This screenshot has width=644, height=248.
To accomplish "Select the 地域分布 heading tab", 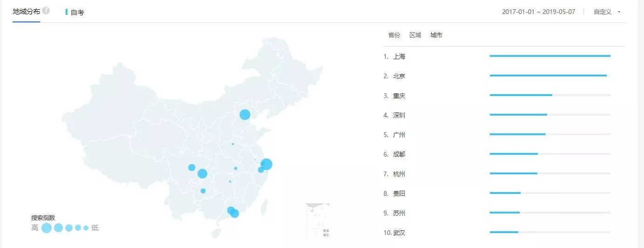I will click(27, 11).
